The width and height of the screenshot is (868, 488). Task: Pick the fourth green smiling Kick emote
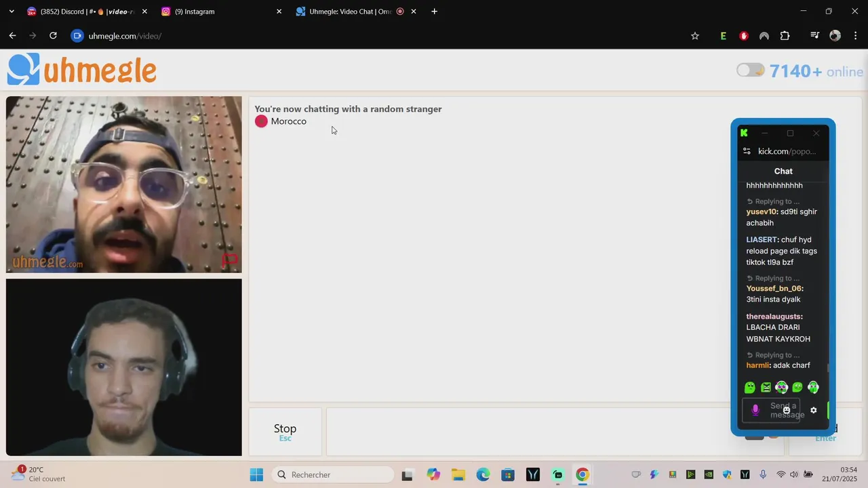797,388
